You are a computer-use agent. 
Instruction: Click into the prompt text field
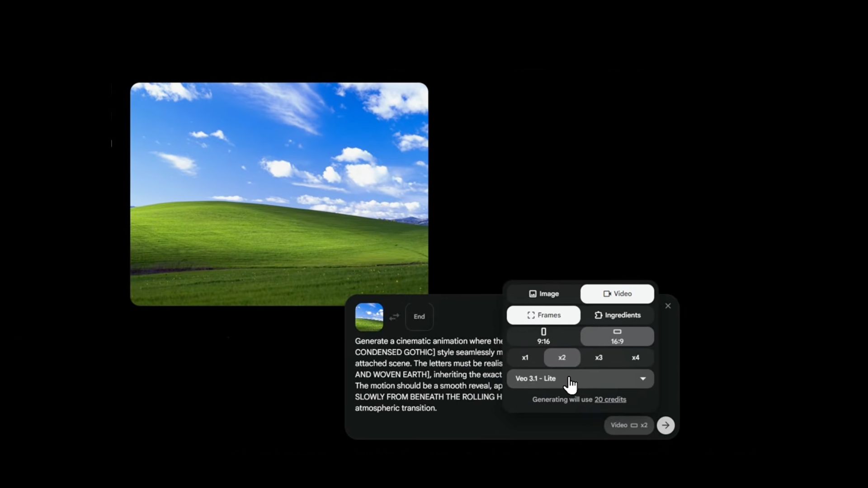(x=428, y=374)
